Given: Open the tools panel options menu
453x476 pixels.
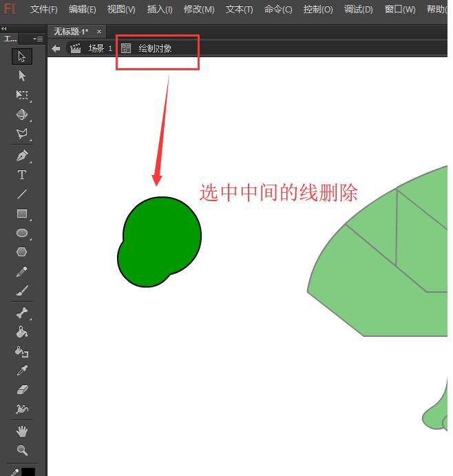Looking at the screenshot, I should click(x=39, y=39).
